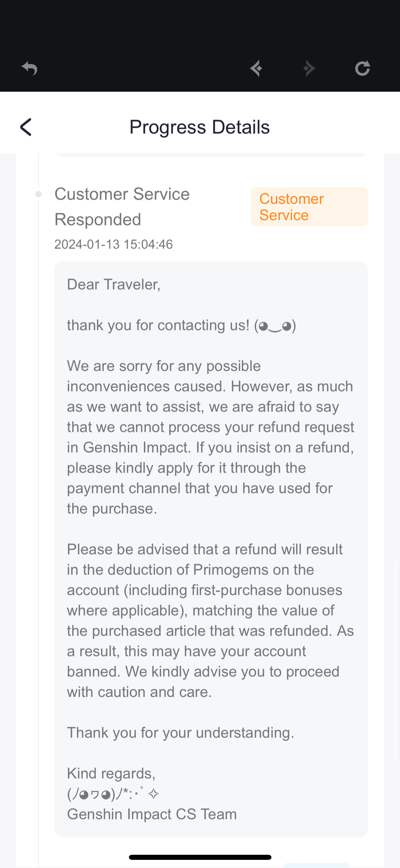Tap the back chevron beside Progress Details

click(x=26, y=127)
